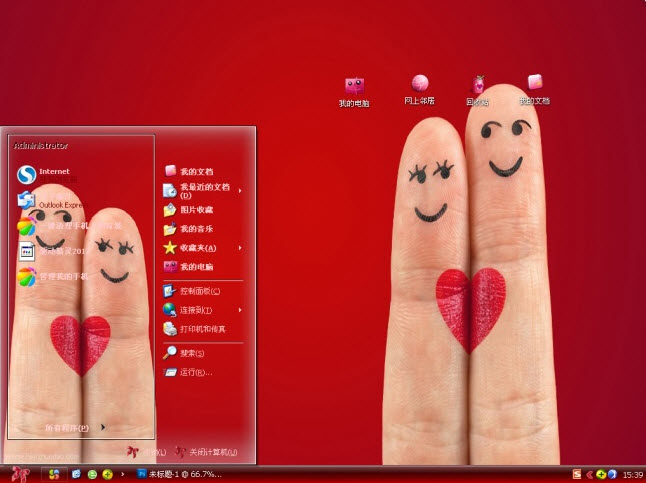Open 一键清理手机 colorful icon entry
This screenshot has height=483, width=646.
[69, 226]
